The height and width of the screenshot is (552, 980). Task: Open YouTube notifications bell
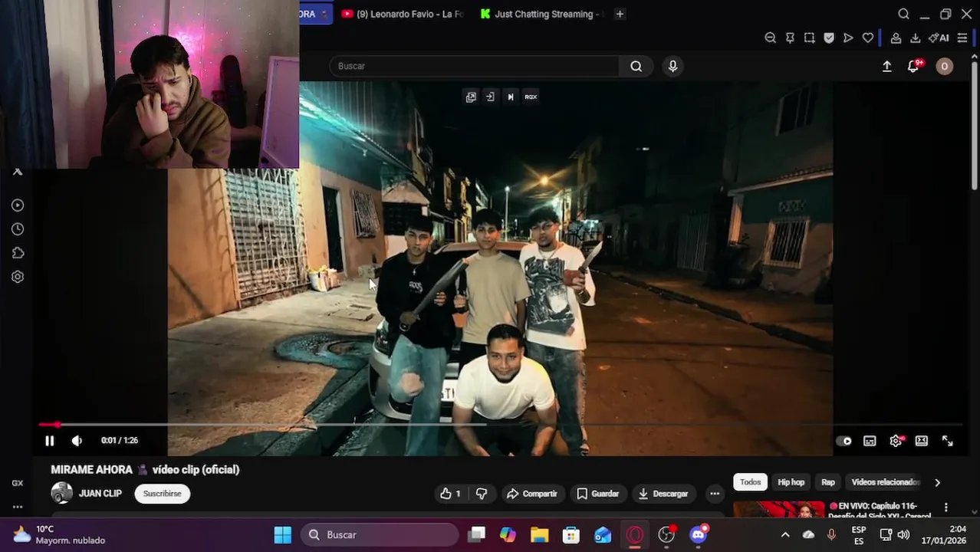point(913,66)
